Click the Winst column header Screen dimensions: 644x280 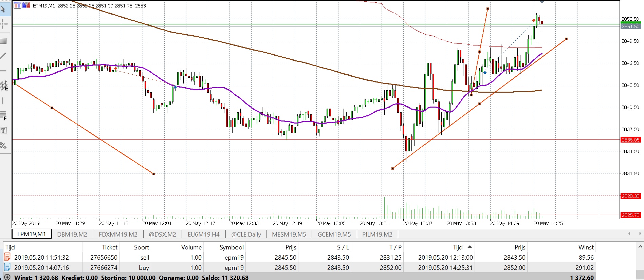[x=586, y=247]
